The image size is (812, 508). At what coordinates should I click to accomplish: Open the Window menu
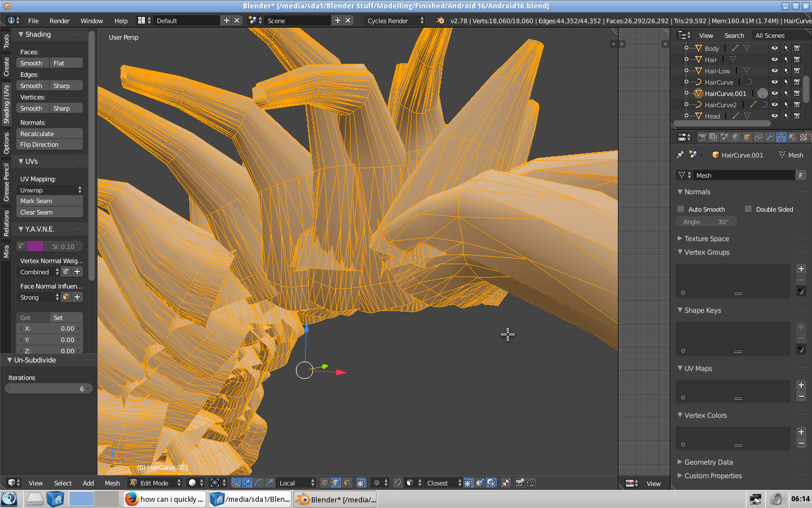[x=91, y=20]
